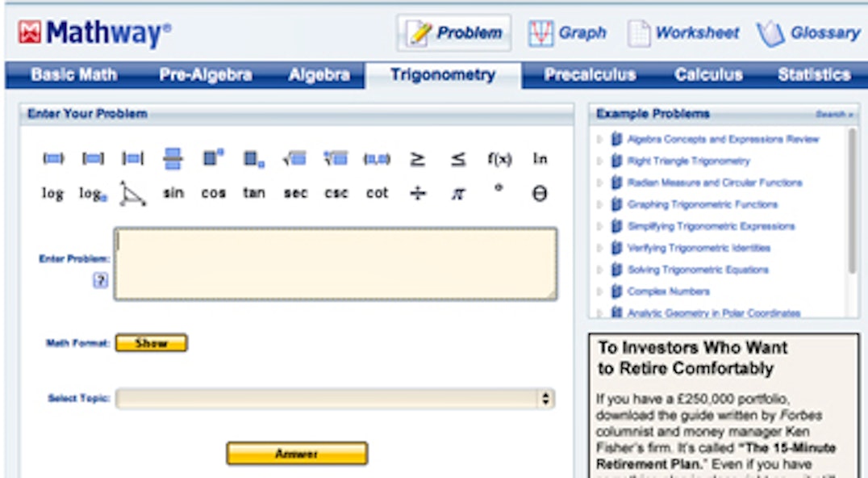
Task: Click the triangle symbol icon
Action: 133,194
